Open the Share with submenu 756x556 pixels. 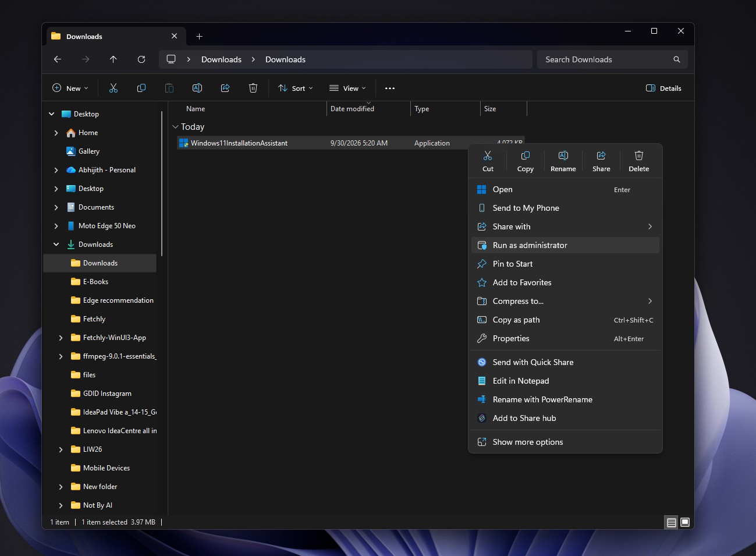point(565,226)
